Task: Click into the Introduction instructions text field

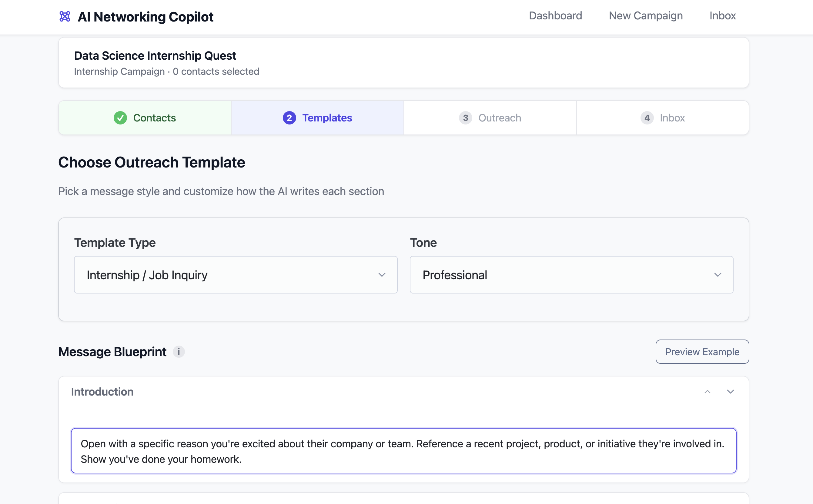Action: tap(403, 451)
